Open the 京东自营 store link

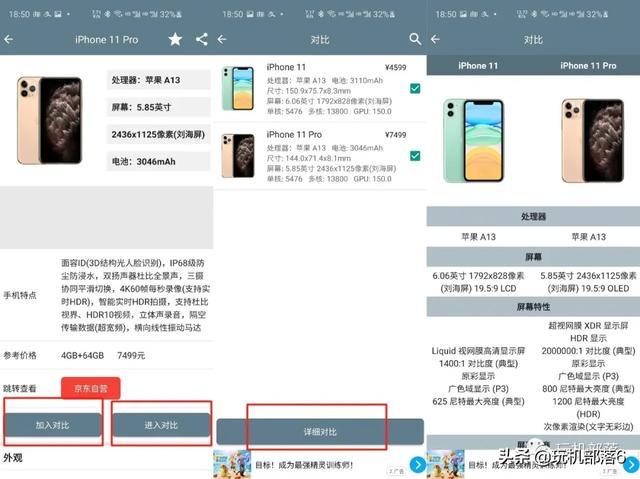tap(91, 388)
